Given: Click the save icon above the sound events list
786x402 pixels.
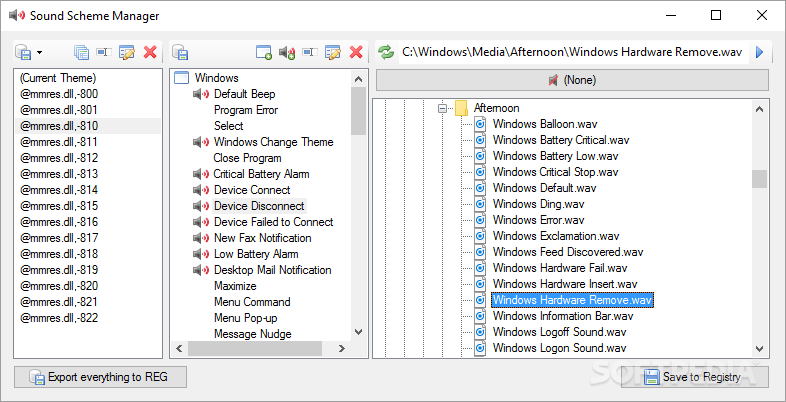Looking at the screenshot, I should coord(179,52).
